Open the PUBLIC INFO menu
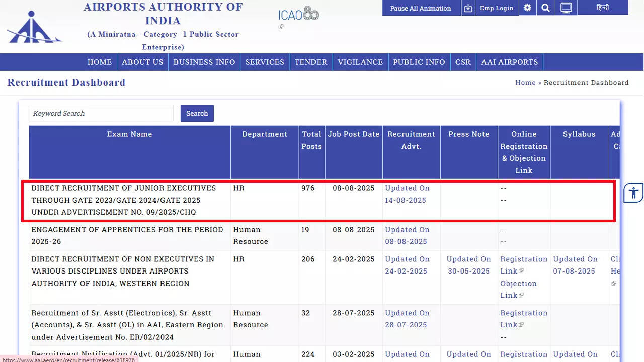 419,62
